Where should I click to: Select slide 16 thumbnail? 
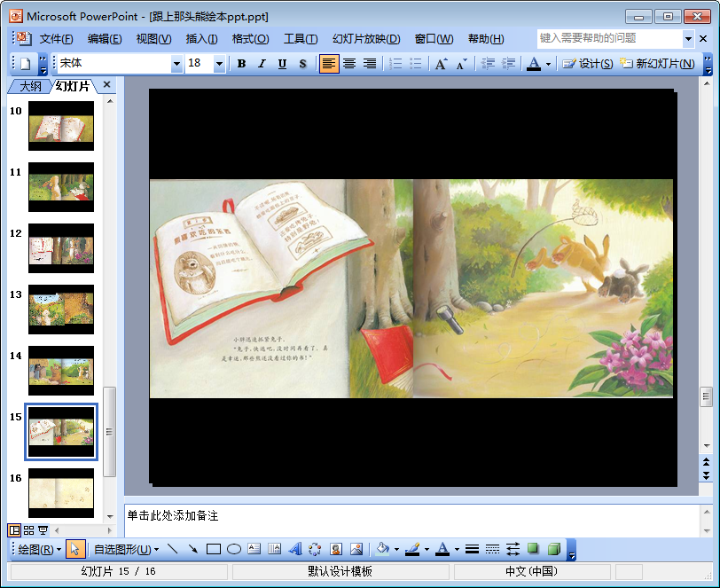tap(61, 493)
